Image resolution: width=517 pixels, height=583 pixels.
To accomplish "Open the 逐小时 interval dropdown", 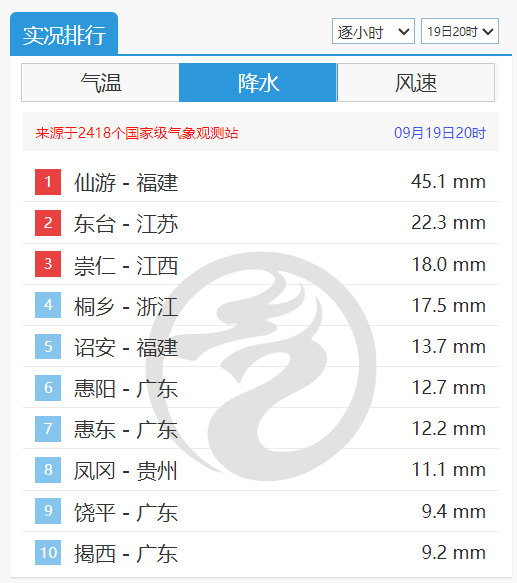I will coord(373,31).
